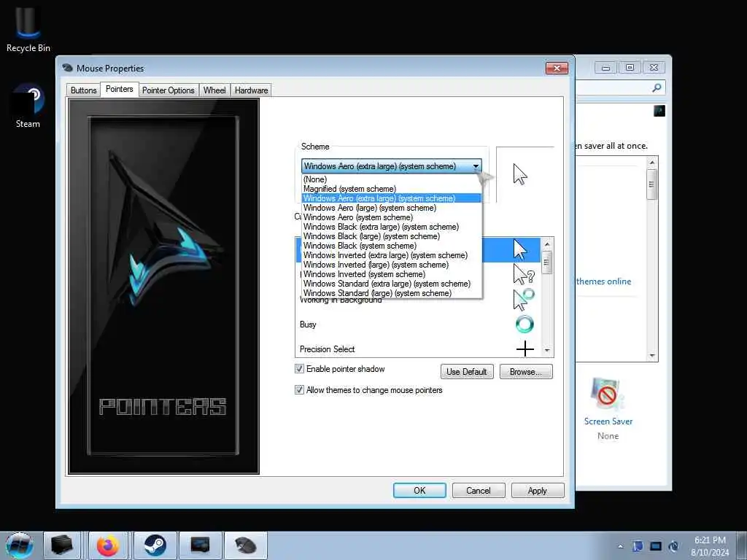747x560 pixels.
Task: Close the Mouse Properties dialog
Action: pyautogui.click(x=557, y=68)
